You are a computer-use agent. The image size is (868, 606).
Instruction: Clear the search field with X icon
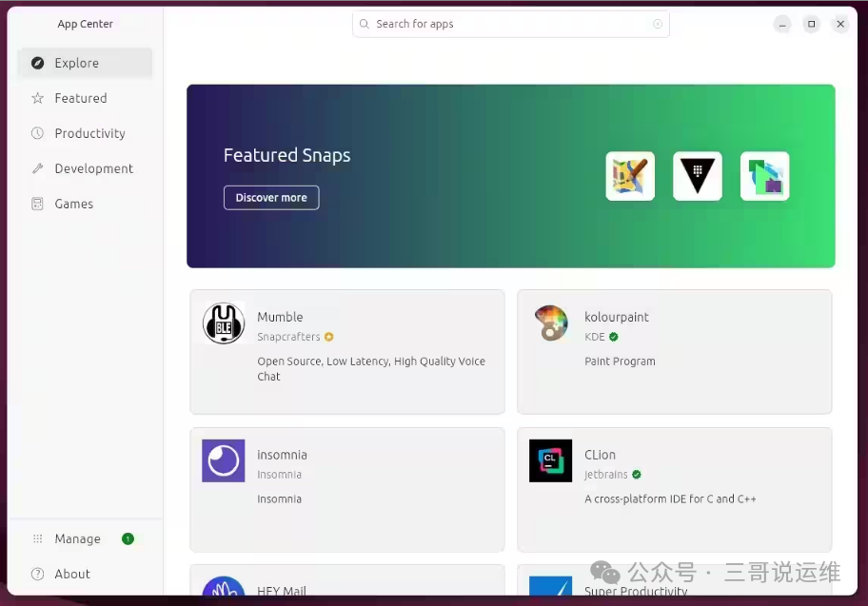[658, 24]
